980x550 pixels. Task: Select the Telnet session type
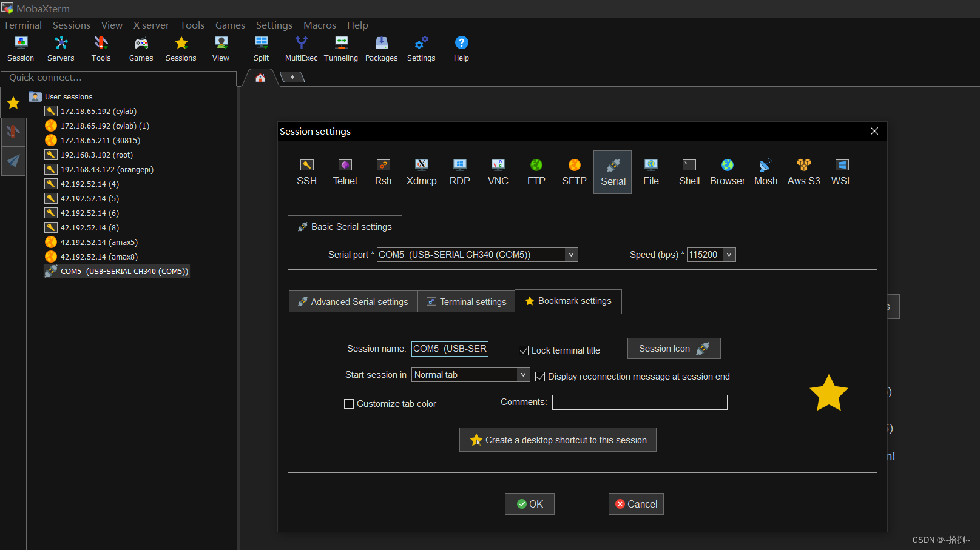click(345, 172)
